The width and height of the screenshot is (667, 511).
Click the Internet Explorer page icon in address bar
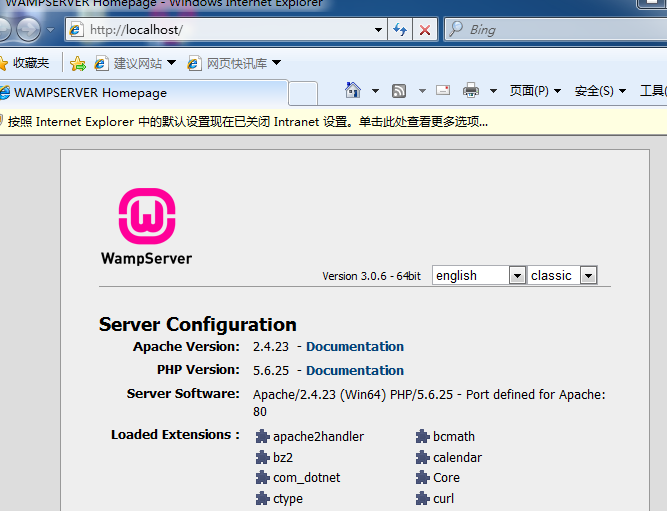pos(76,30)
